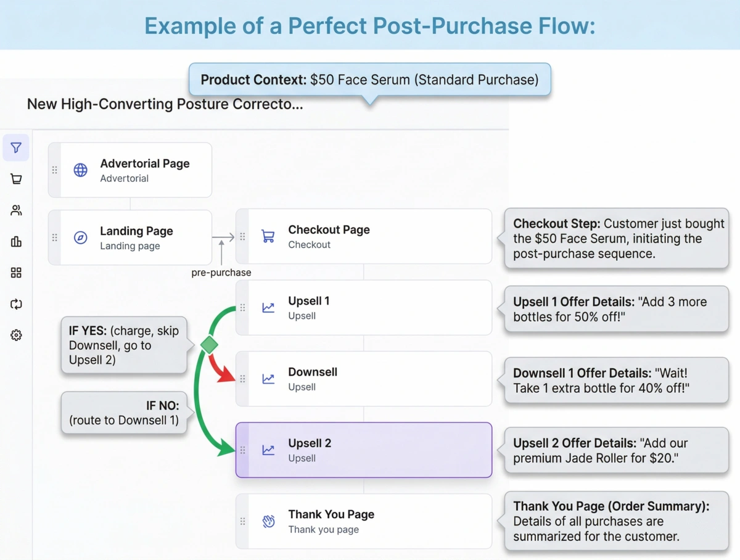Image resolution: width=740 pixels, height=560 pixels.
Task: Click the compass icon on Landing Page
Action: 81,237
